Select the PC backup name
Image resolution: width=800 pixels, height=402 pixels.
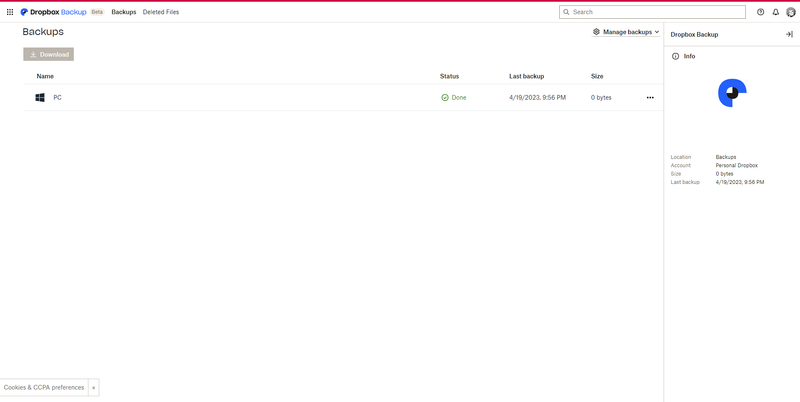click(58, 97)
